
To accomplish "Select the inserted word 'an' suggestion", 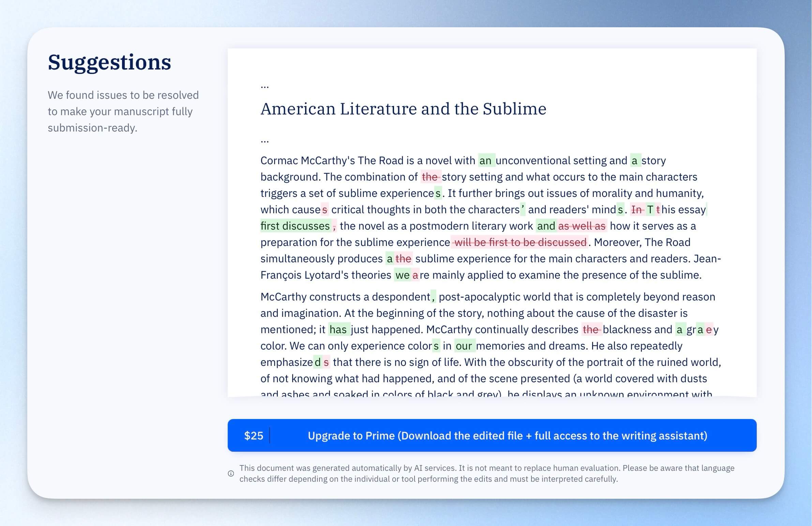I will [486, 160].
